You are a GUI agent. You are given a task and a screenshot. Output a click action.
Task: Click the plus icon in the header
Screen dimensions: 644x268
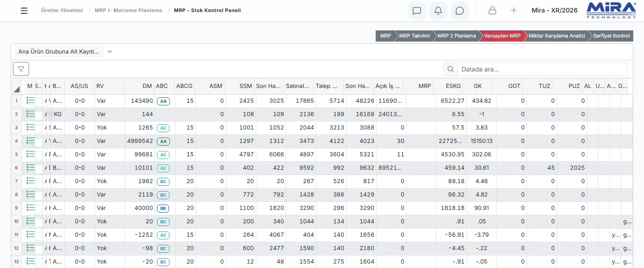click(x=514, y=11)
